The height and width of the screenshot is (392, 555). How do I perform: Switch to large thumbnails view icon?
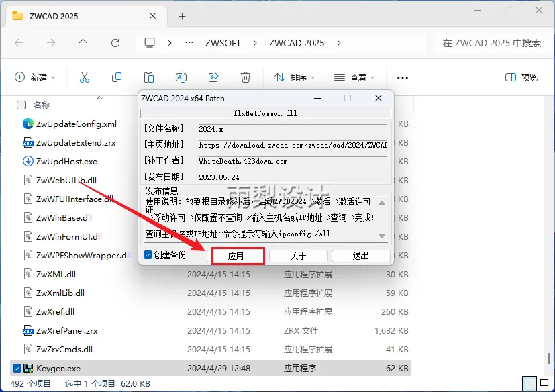[x=544, y=383]
